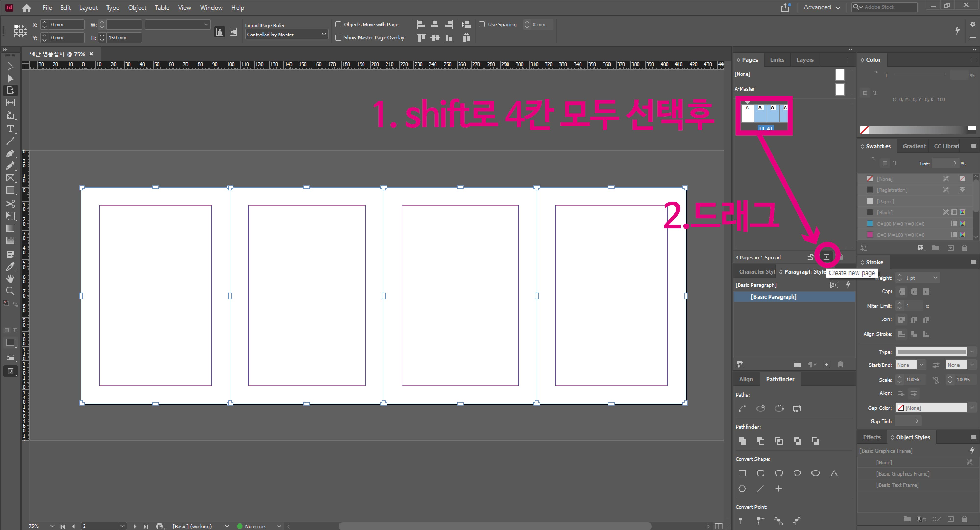This screenshot has height=530, width=980.
Task: Convert shape to ellipse
Action: [816, 473]
